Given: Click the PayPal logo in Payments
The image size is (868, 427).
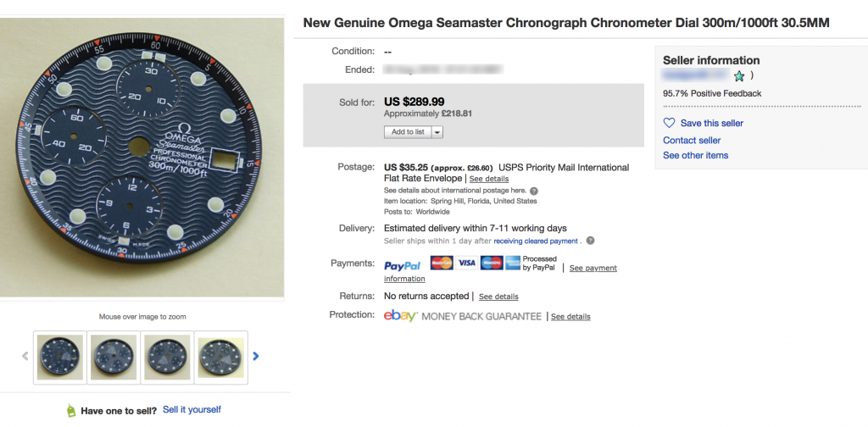Looking at the screenshot, I should point(403,265).
